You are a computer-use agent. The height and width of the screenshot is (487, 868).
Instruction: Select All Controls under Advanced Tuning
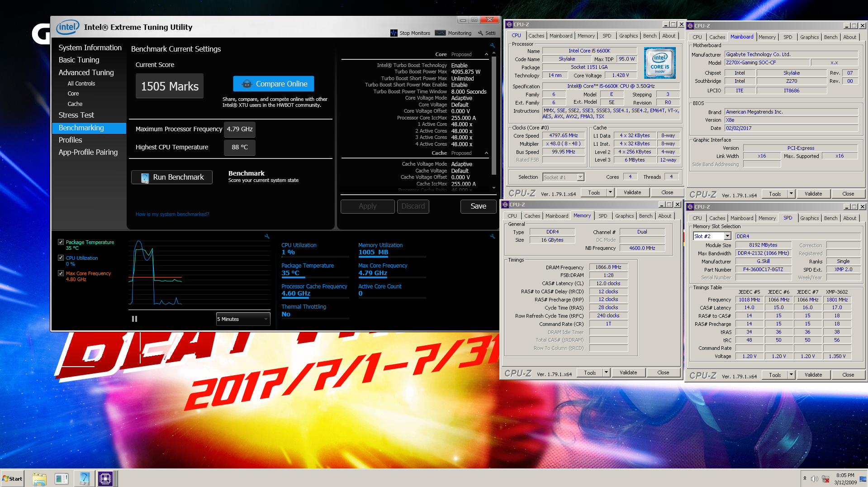[81, 84]
